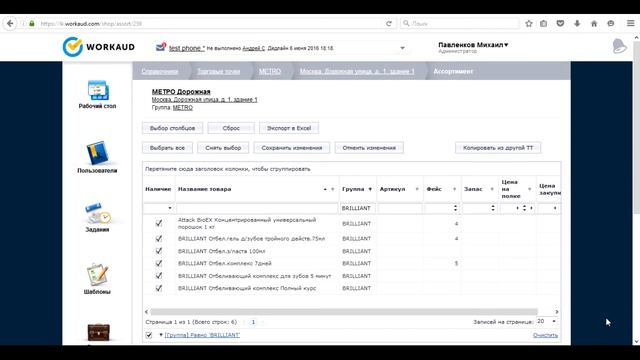Open Пользователи section in sidebar
640x360 pixels.
97,157
